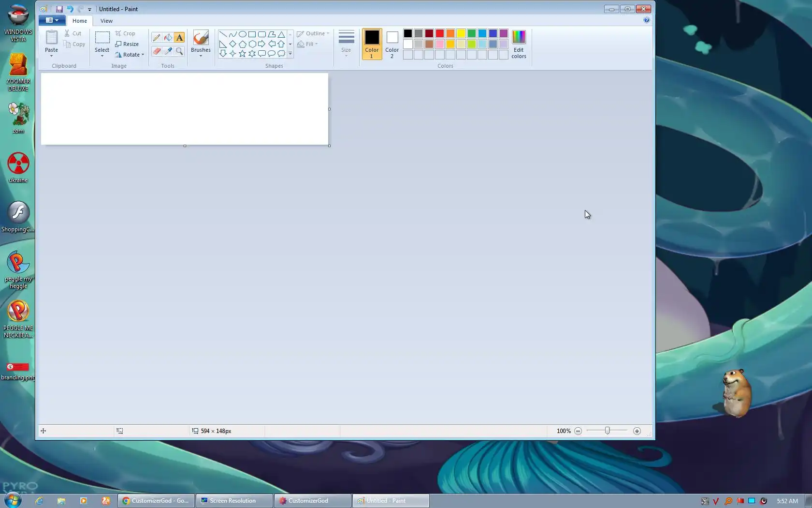Select the ukraine desktop icon
Image resolution: width=812 pixels, height=508 pixels.
pos(18,167)
